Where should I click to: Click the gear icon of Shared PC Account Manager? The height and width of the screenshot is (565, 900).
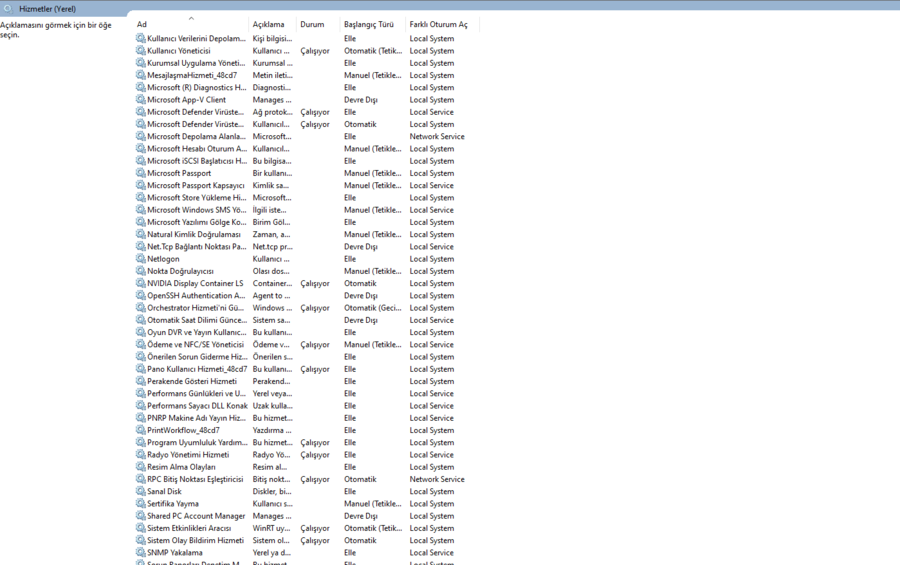click(141, 516)
